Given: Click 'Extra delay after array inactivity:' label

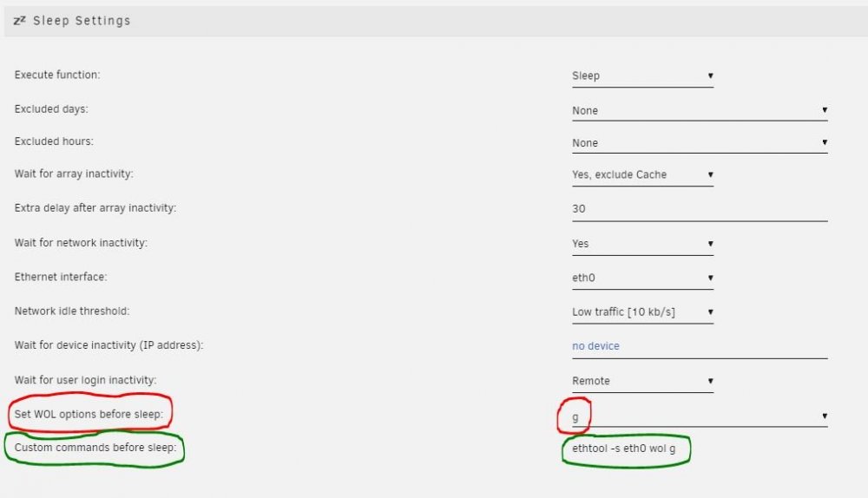Looking at the screenshot, I should coord(95,208).
